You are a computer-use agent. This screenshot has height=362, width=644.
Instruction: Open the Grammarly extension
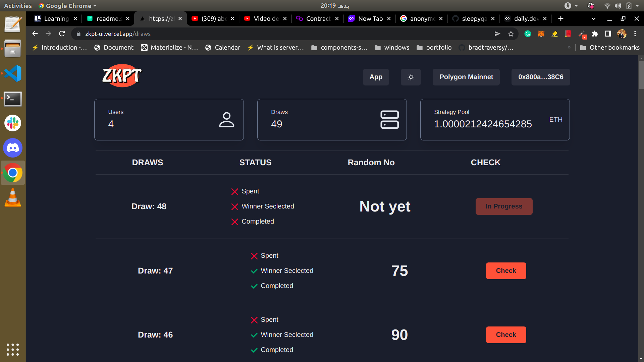pos(528,34)
